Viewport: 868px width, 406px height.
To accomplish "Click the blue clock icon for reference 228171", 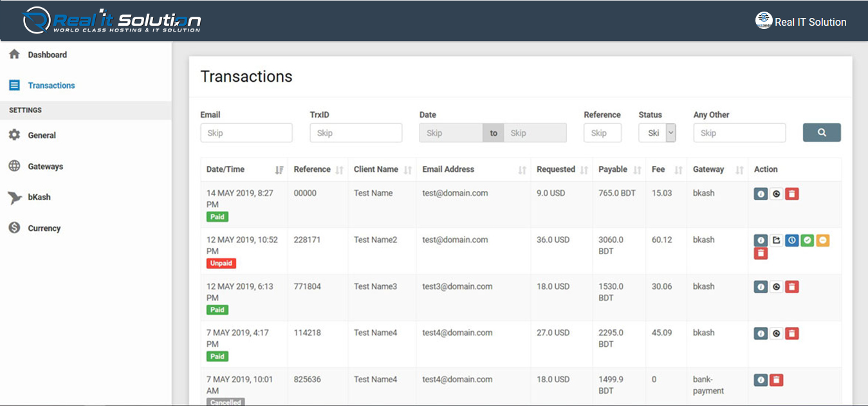I will pos(792,241).
